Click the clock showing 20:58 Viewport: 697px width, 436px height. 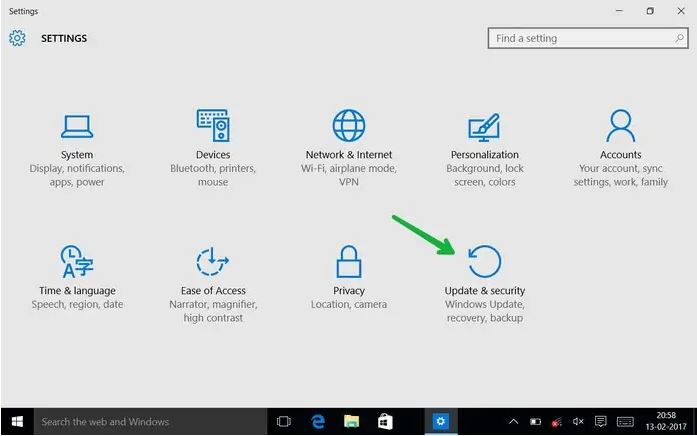(x=666, y=416)
